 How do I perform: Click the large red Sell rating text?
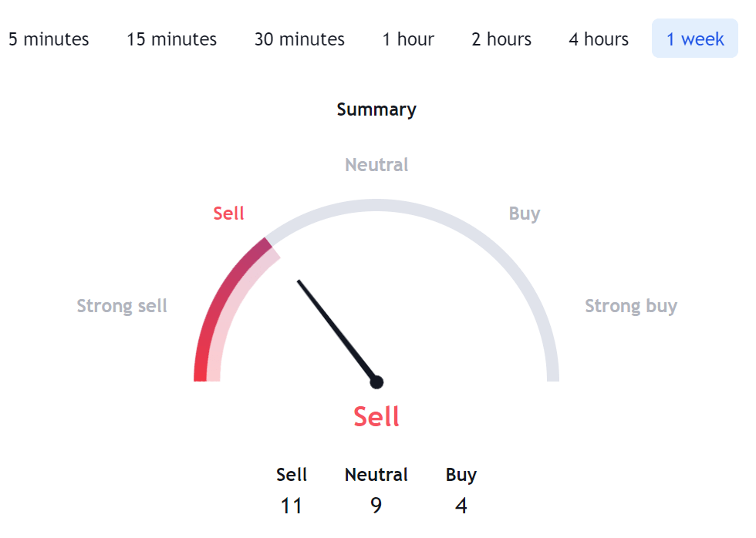point(376,417)
